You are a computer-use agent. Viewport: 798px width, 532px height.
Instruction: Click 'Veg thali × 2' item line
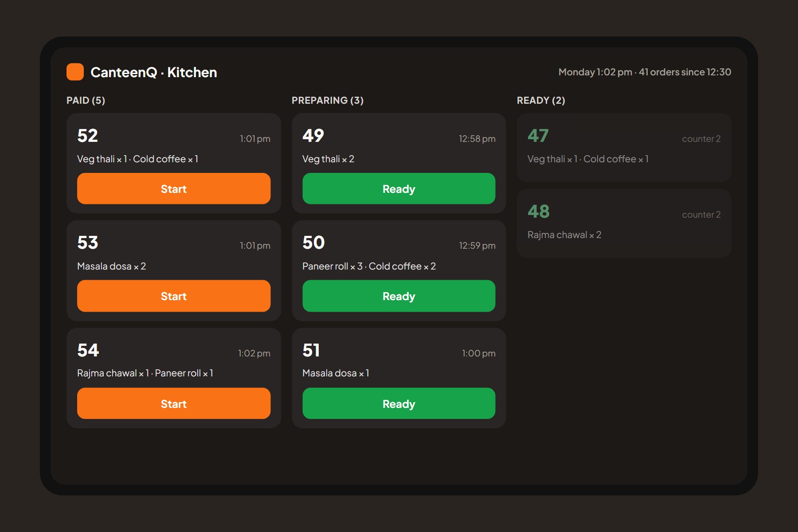click(x=328, y=159)
